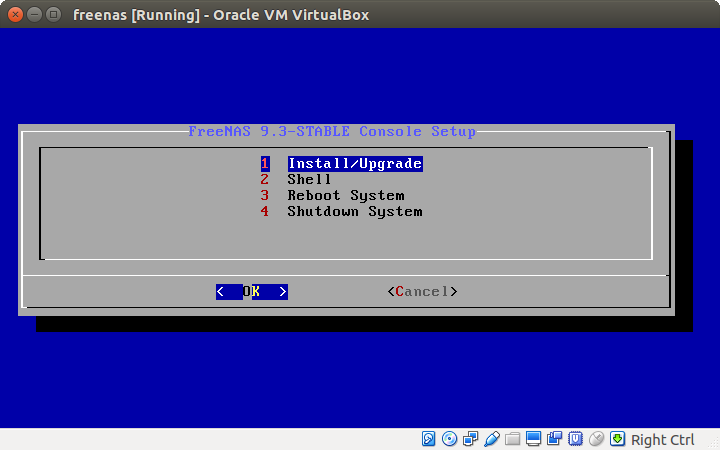Click the display monitor status icon
This screenshot has height=450, width=720.
[533, 439]
